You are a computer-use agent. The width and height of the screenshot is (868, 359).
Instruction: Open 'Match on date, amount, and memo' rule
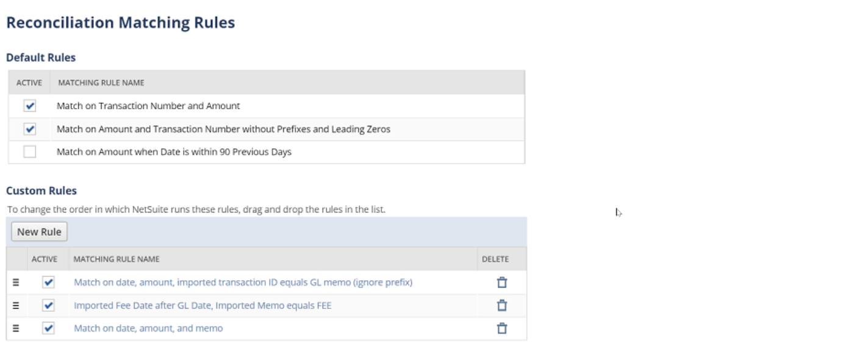[148, 328]
